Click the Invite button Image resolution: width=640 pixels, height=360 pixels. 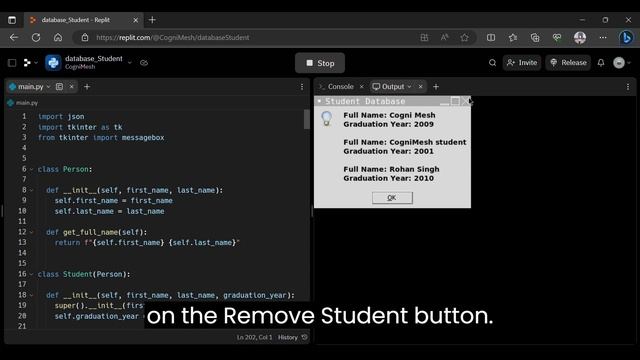pyautogui.click(x=522, y=63)
